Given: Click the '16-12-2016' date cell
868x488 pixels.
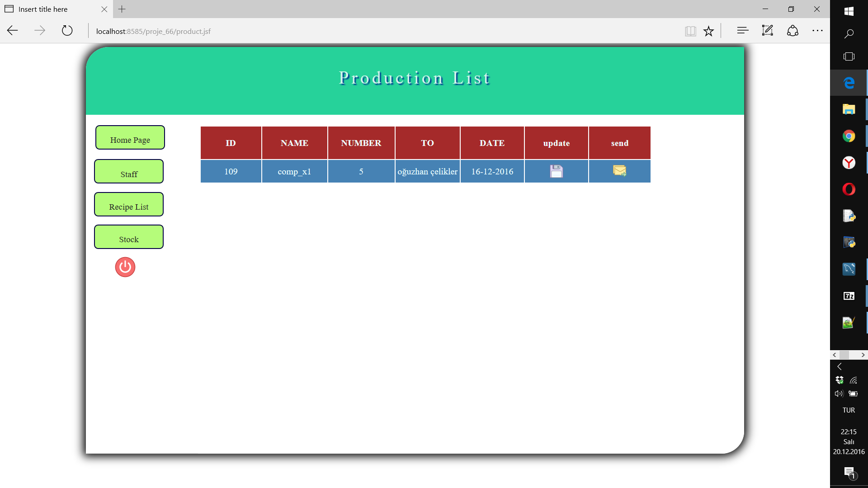Looking at the screenshot, I should pyautogui.click(x=492, y=171).
